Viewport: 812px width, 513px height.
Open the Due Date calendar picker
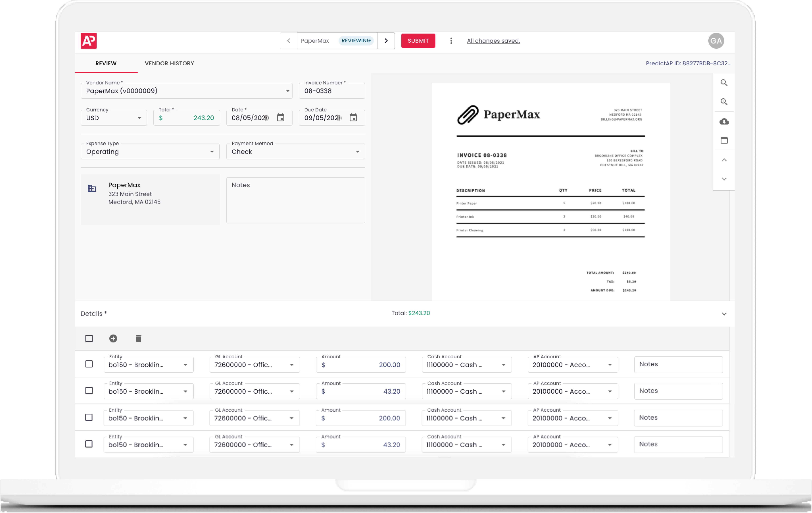(x=353, y=118)
